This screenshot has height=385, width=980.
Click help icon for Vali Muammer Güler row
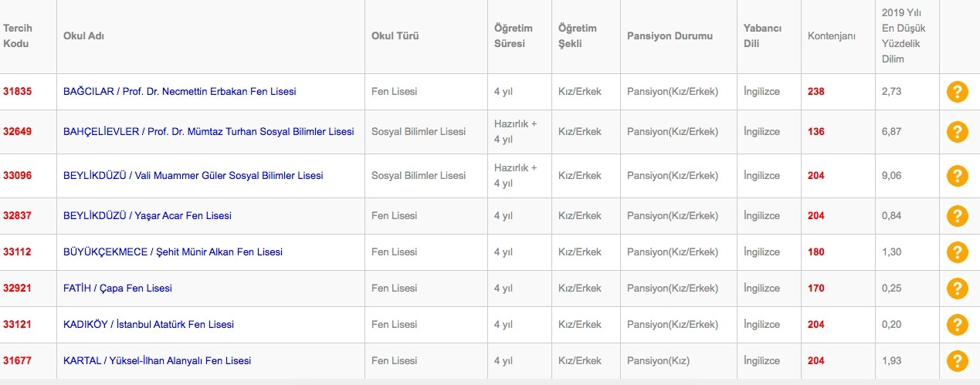point(957,176)
